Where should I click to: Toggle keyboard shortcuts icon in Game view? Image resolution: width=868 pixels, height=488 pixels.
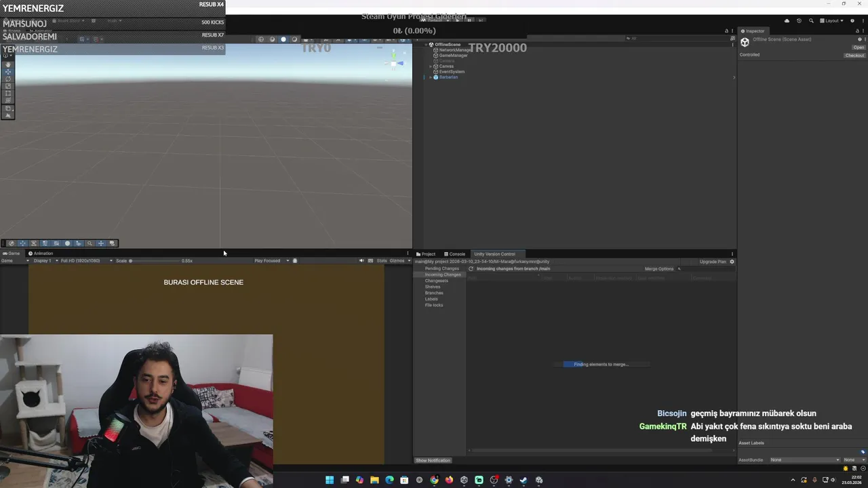pos(370,260)
